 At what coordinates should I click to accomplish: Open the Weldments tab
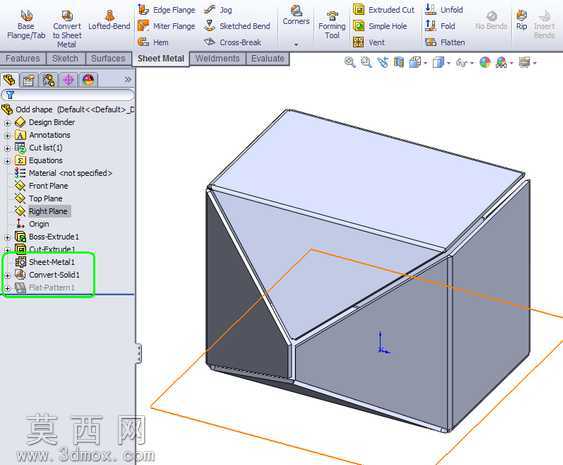218,59
